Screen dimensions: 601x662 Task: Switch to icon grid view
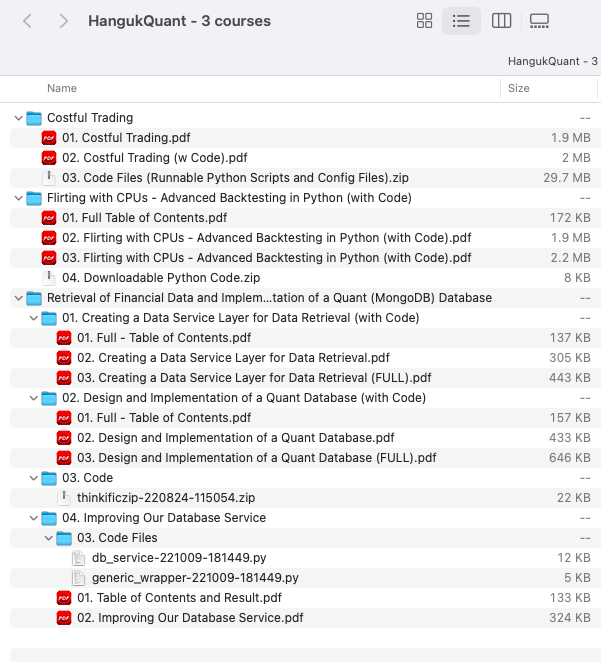pyautogui.click(x=424, y=21)
